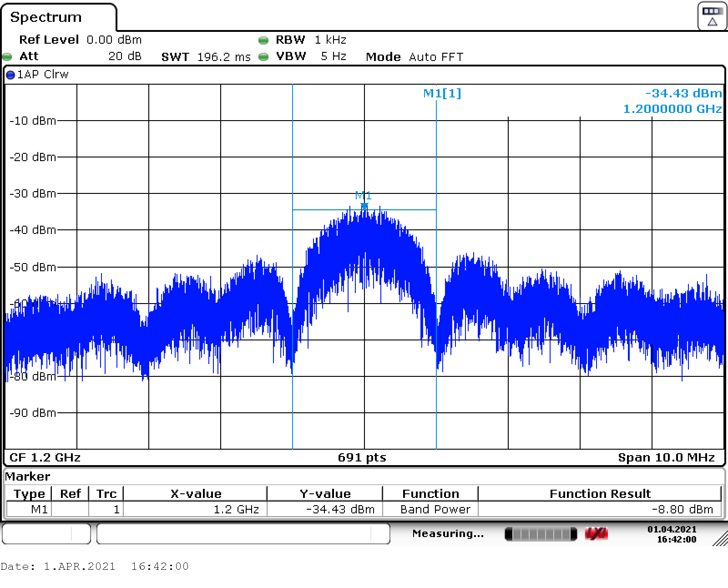Click the M1 marker triangle on the trace
Viewport: 728px width, 588px height.
[364, 206]
